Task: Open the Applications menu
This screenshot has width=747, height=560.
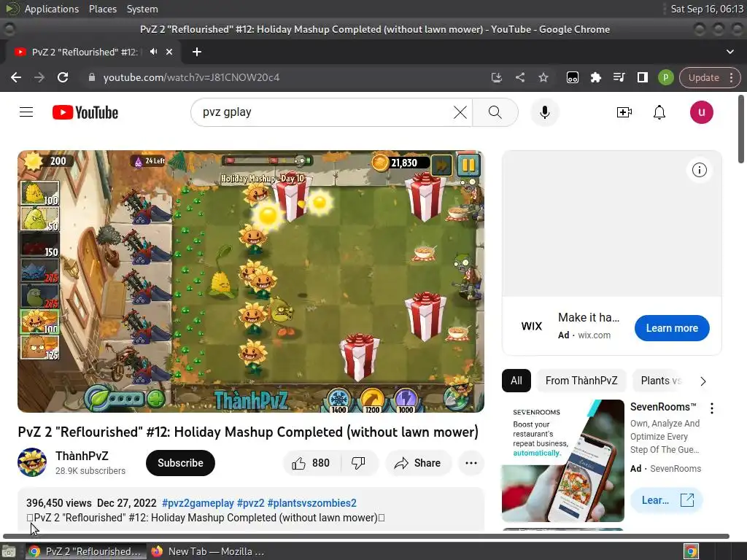Action: point(52,9)
